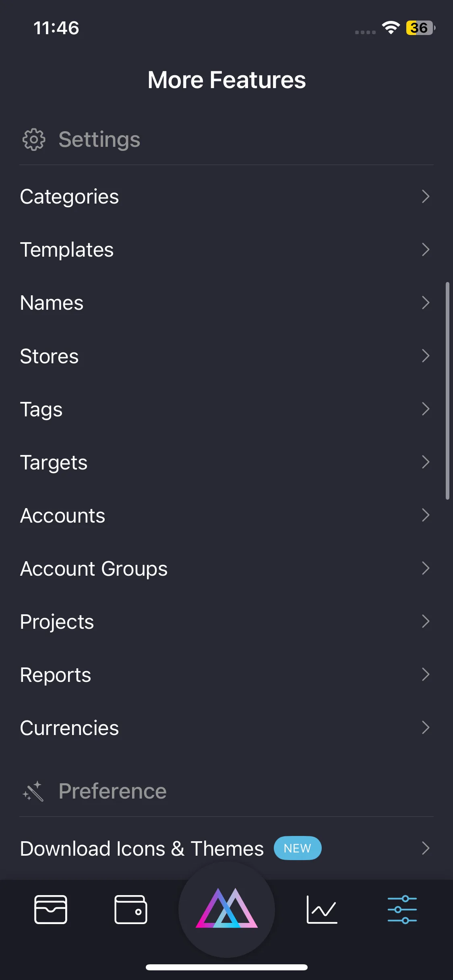Open the Tags list

tap(41, 409)
